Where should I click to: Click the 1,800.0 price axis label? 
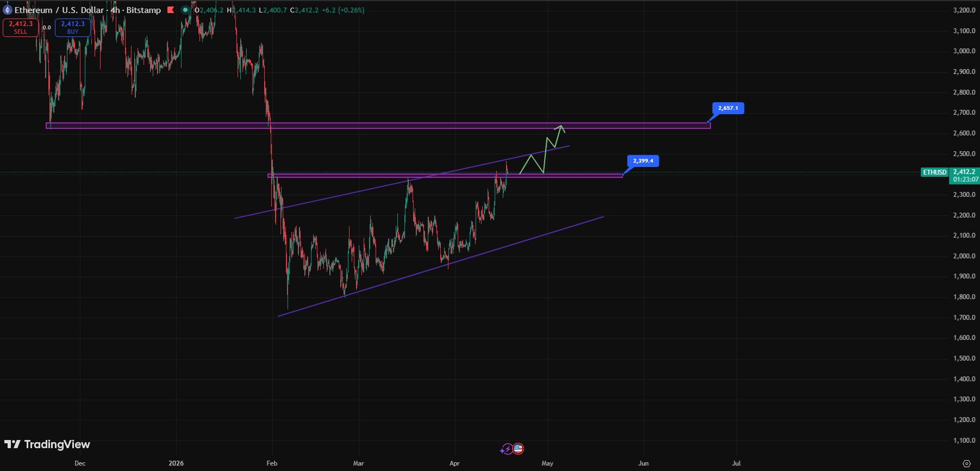click(x=964, y=297)
